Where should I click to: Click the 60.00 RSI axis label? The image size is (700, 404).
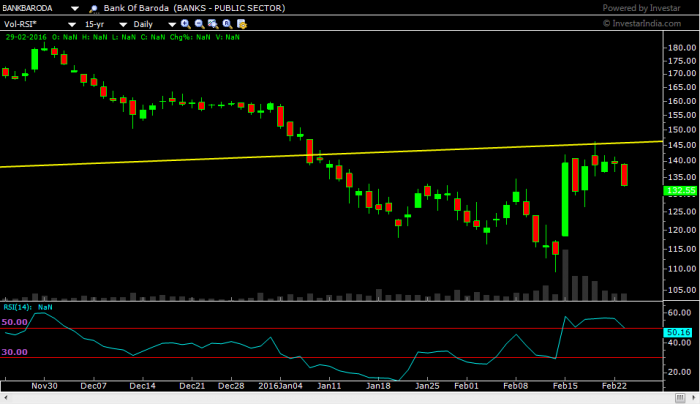679,312
